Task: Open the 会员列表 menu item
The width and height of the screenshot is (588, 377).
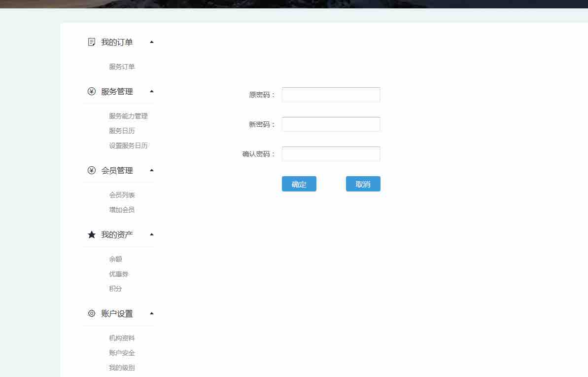Action: (x=122, y=195)
